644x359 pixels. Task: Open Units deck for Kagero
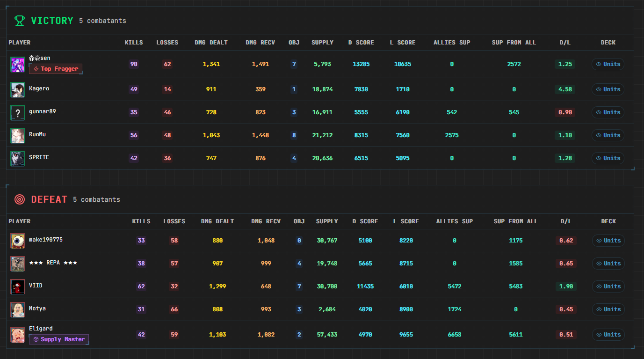[x=608, y=89]
